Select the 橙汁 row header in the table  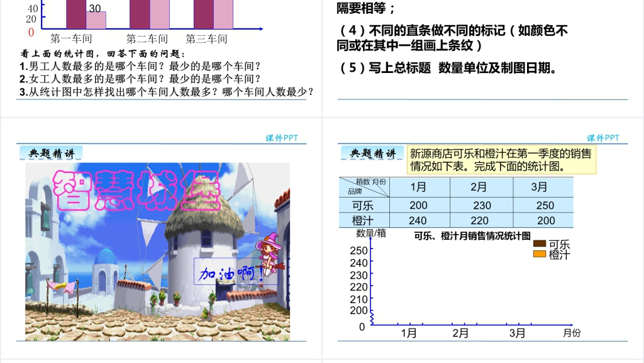364,220
